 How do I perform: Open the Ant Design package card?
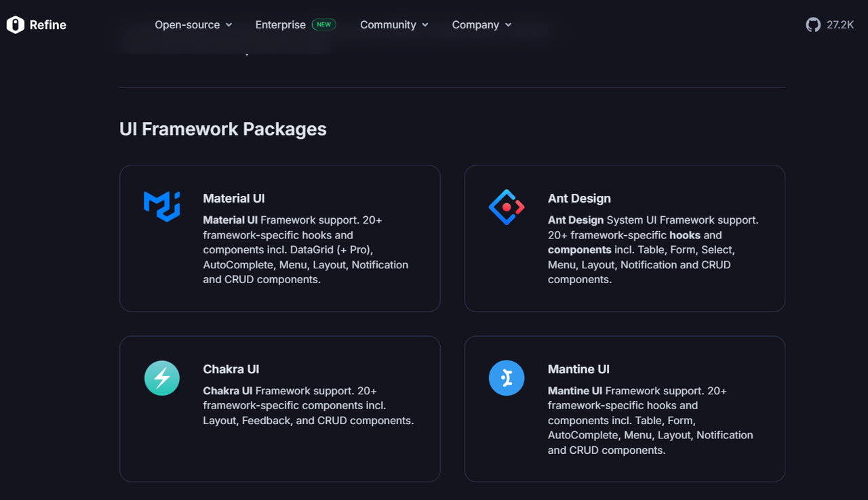tap(625, 238)
